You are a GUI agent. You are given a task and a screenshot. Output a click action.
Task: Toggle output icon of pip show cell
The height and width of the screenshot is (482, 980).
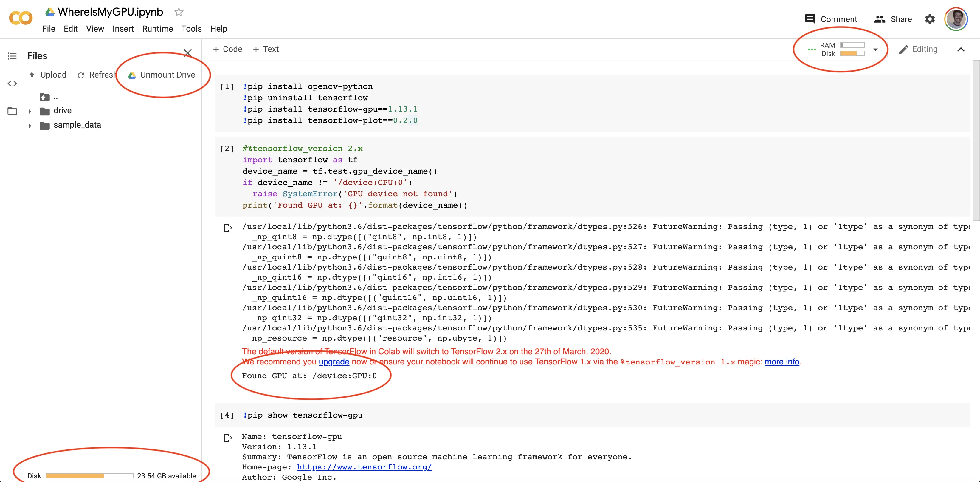(x=227, y=438)
